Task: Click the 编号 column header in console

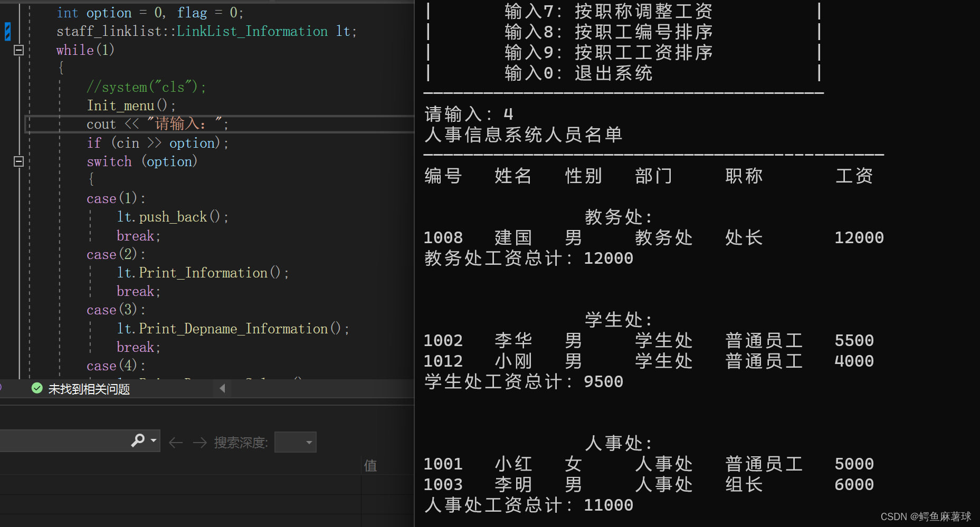Action: point(443,176)
